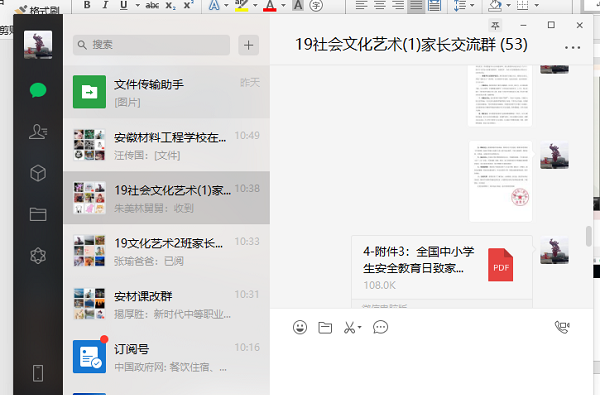Click the borders icon in document toolbar
This screenshot has height=395, width=600.
523,5
